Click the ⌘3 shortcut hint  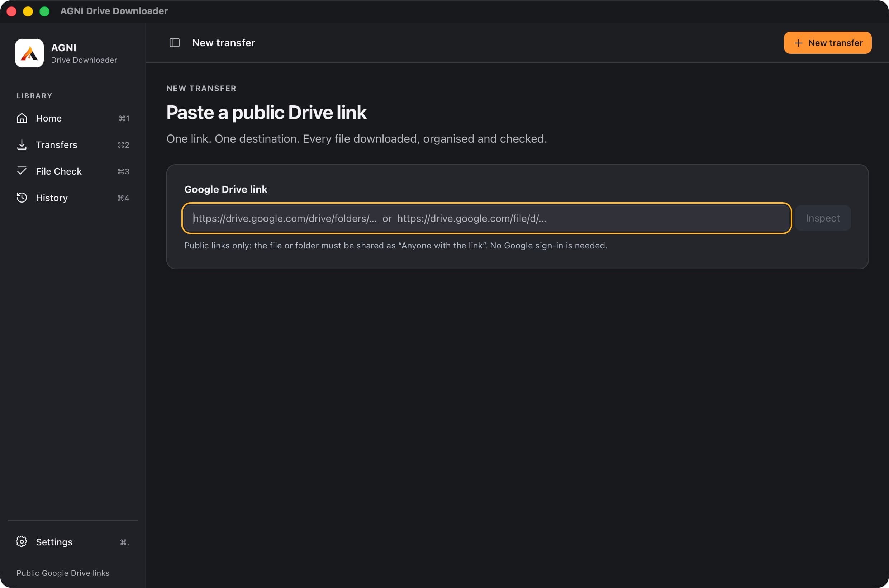[123, 171]
